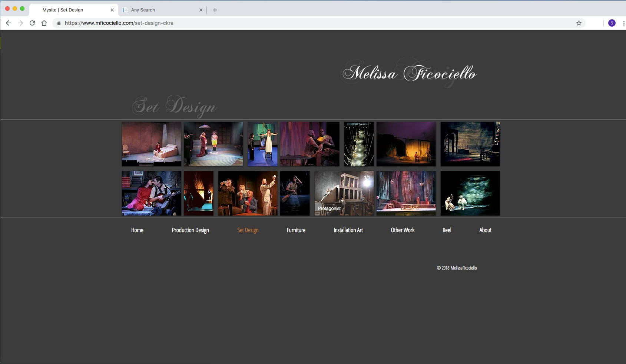Open thumbnail of couple with guitar
Screen dimensions: 626x364
(x=152, y=193)
